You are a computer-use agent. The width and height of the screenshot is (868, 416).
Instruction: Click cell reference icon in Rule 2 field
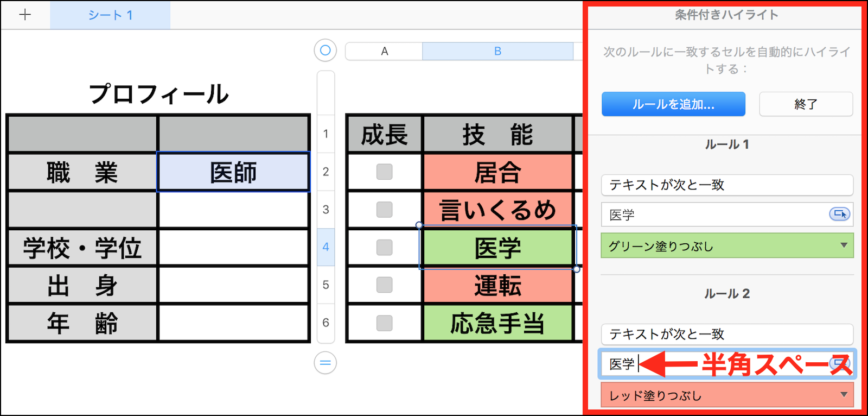point(840,363)
